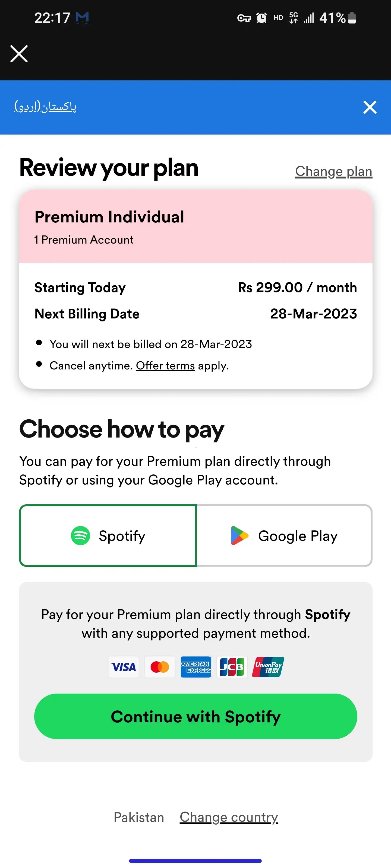The height and width of the screenshot is (868, 391).
Task: Tap the UnionPay card icon
Action: coord(268,666)
